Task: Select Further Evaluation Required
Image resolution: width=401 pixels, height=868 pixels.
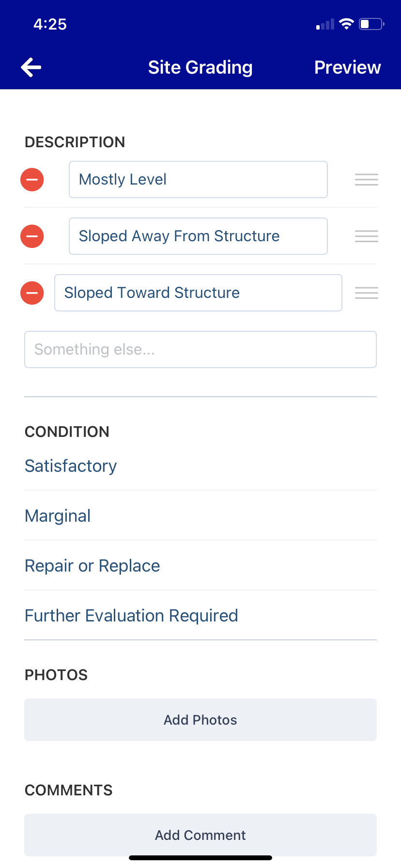Action: pos(131,615)
